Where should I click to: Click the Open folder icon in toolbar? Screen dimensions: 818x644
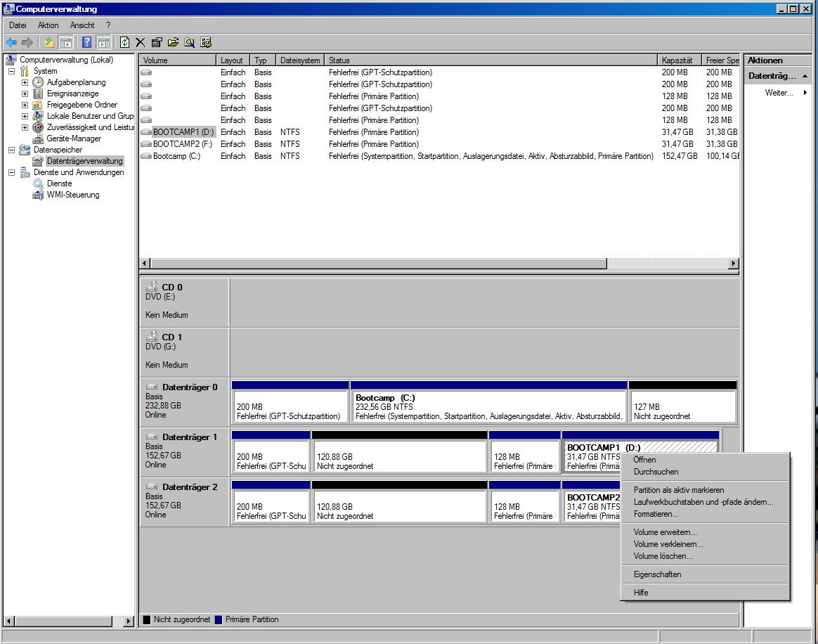click(x=173, y=43)
